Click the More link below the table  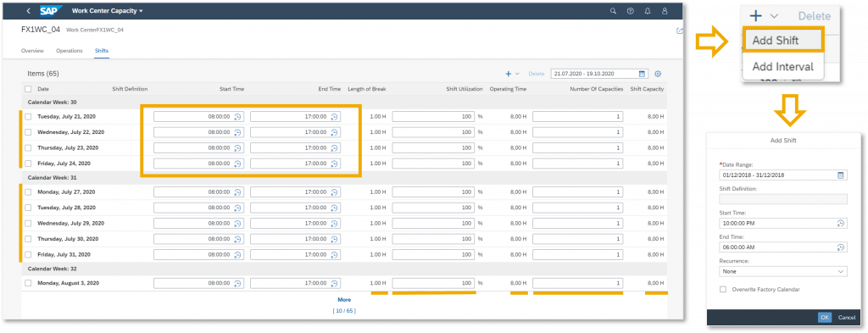[344, 300]
